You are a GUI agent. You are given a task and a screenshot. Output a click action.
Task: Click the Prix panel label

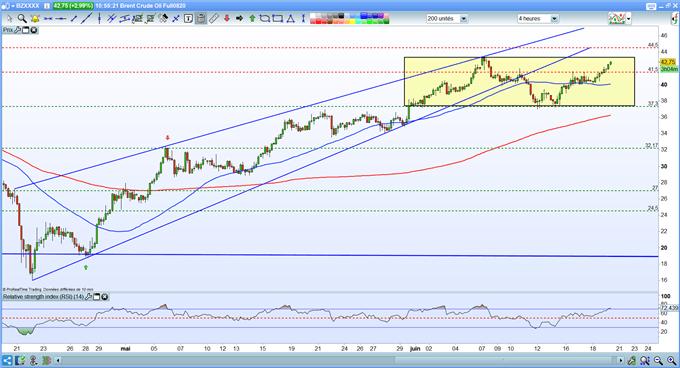(8, 30)
